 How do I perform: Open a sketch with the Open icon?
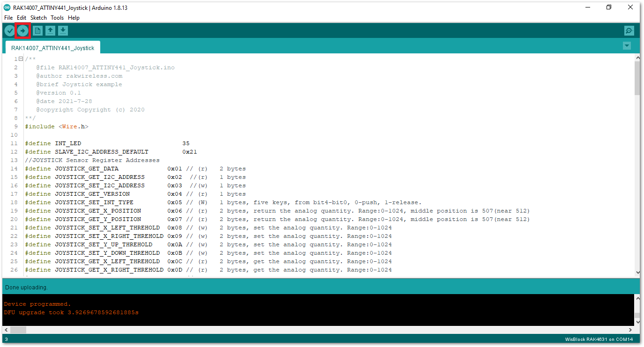(x=50, y=31)
